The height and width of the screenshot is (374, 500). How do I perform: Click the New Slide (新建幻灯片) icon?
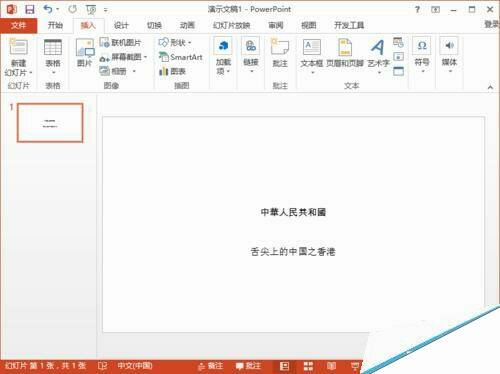(19, 47)
